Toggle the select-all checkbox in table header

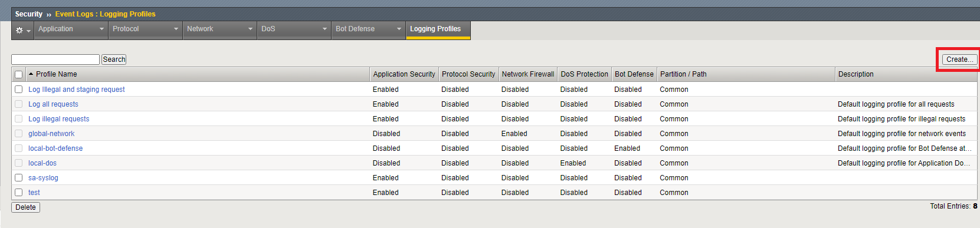coord(18,74)
